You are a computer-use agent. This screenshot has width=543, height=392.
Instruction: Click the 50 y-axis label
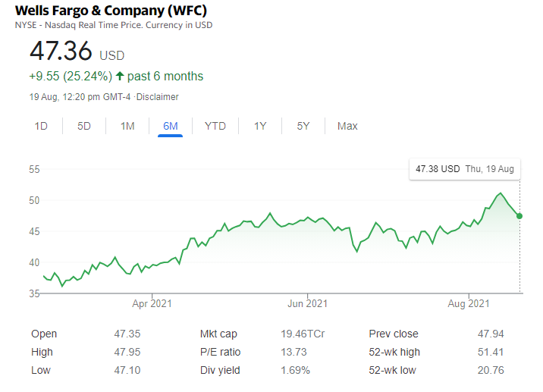34,200
